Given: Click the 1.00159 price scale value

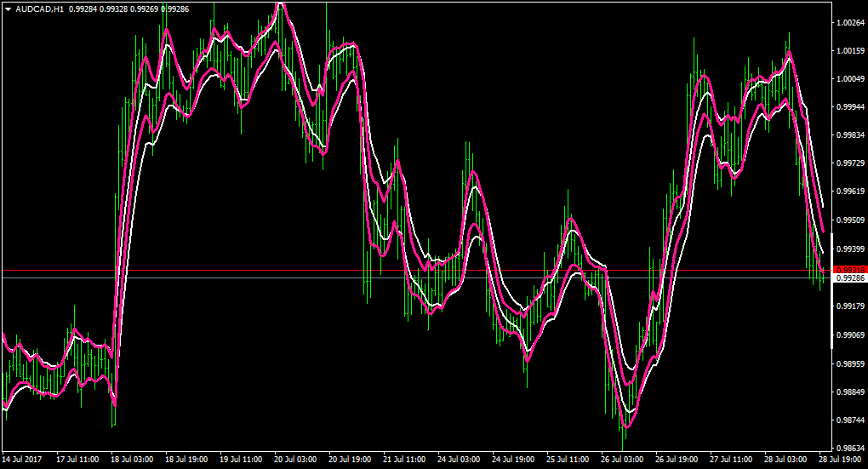Looking at the screenshot, I should pos(851,51).
